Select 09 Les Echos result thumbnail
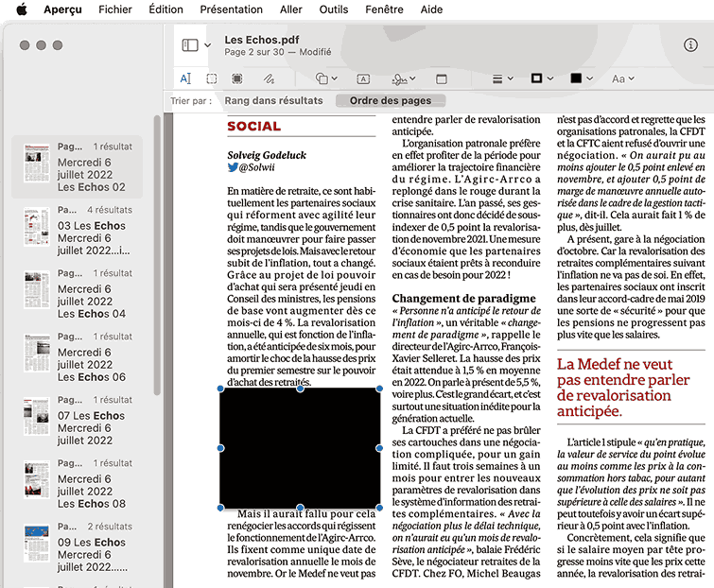The height and width of the screenshot is (588, 714). coord(37,543)
